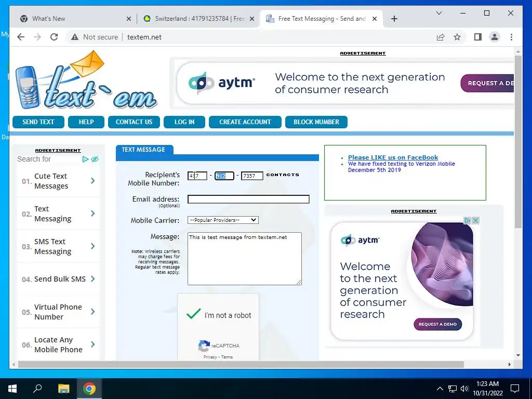The width and height of the screenshot is (532, 399).
Task: Click the textem.net address bar URL
Action: [x=144, y=37]
